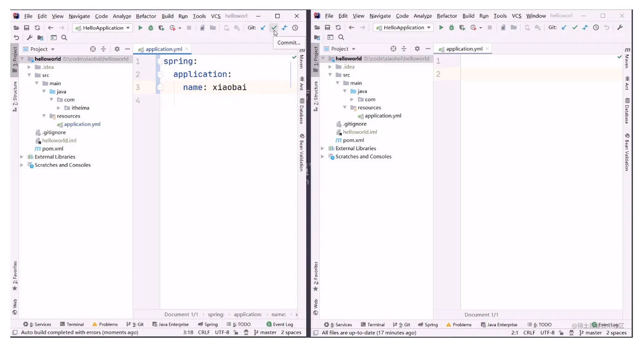Click Back navigation arrow in xiaohei window
644x341 pixels.
(351, 28)
